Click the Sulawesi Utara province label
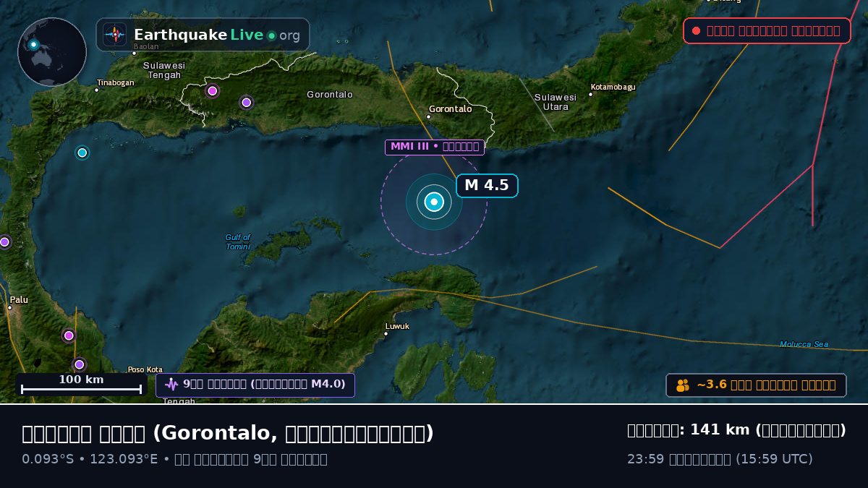 pos(556,102)
